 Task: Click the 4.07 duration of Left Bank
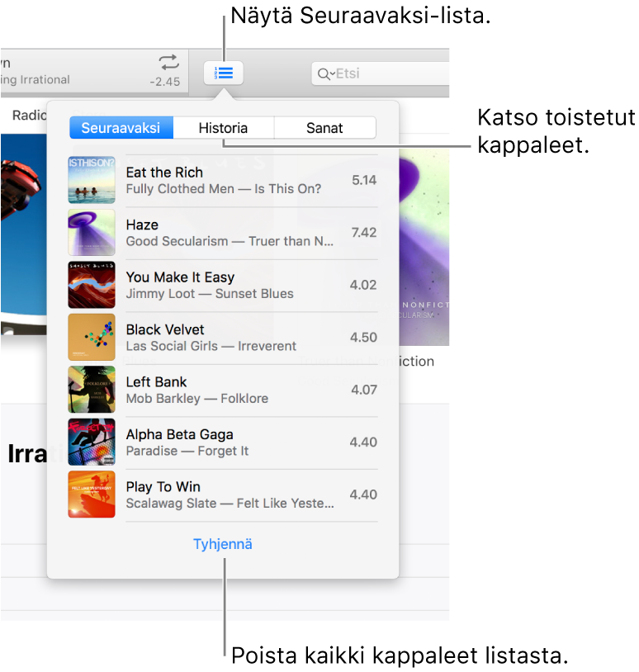364,390
